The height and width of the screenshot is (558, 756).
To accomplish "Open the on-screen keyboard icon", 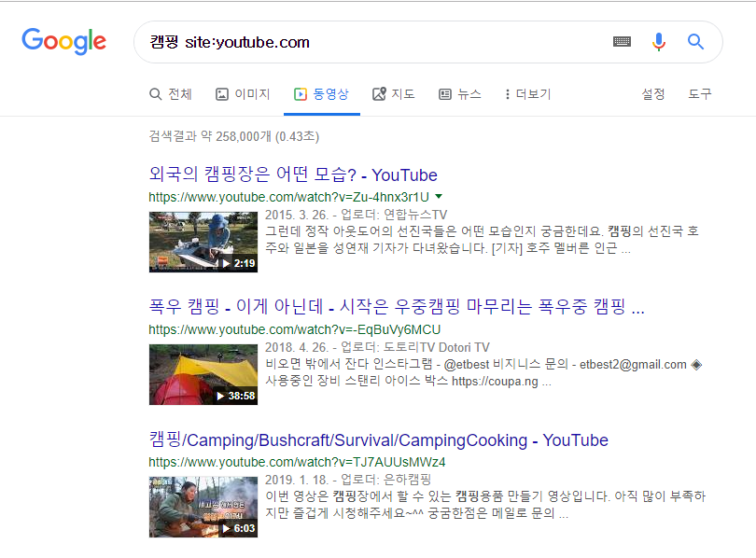I will (622, 42).
